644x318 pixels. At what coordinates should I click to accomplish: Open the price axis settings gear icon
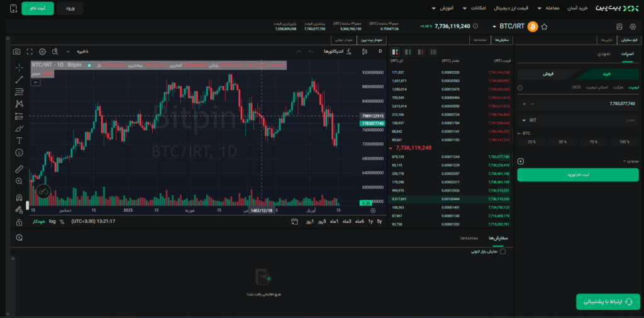point(373,210)
